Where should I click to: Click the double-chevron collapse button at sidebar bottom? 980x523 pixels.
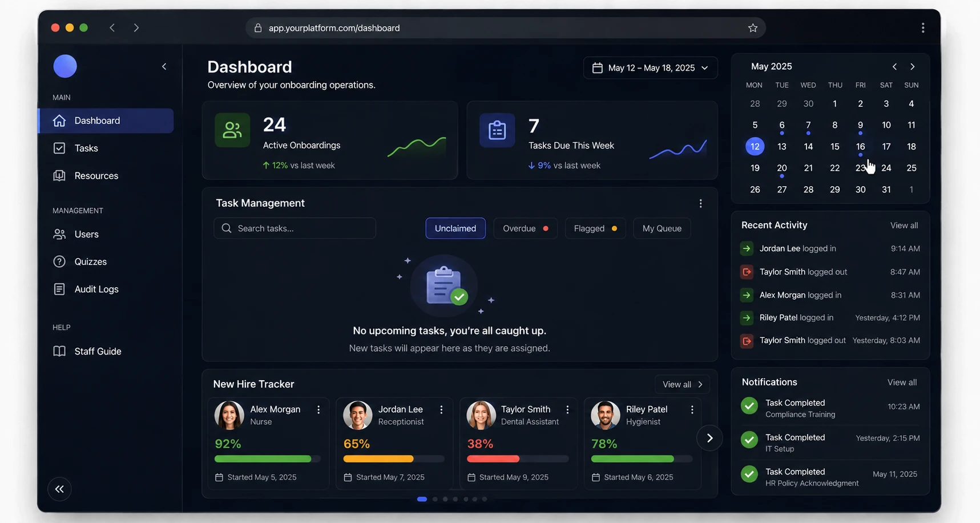(x=59, y=489)
